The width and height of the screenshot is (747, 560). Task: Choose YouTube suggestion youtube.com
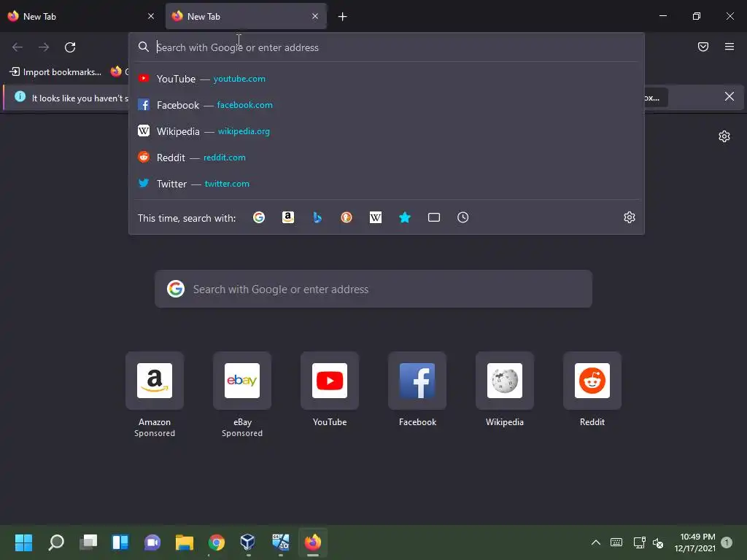(x=387, y=79)
